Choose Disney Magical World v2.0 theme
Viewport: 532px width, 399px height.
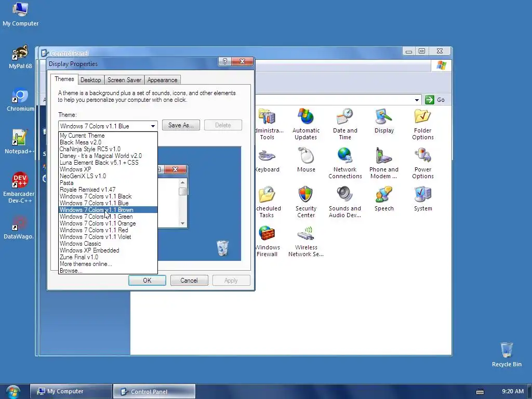108,156
